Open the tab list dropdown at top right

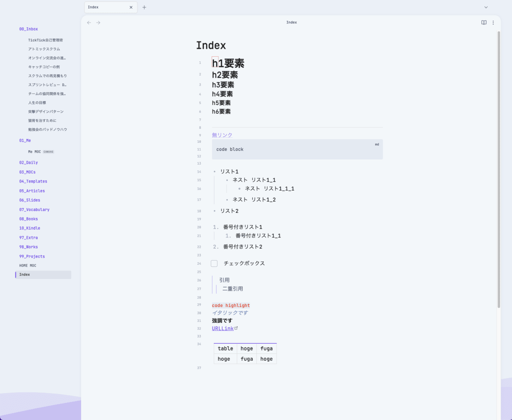[x=486, y=7]
